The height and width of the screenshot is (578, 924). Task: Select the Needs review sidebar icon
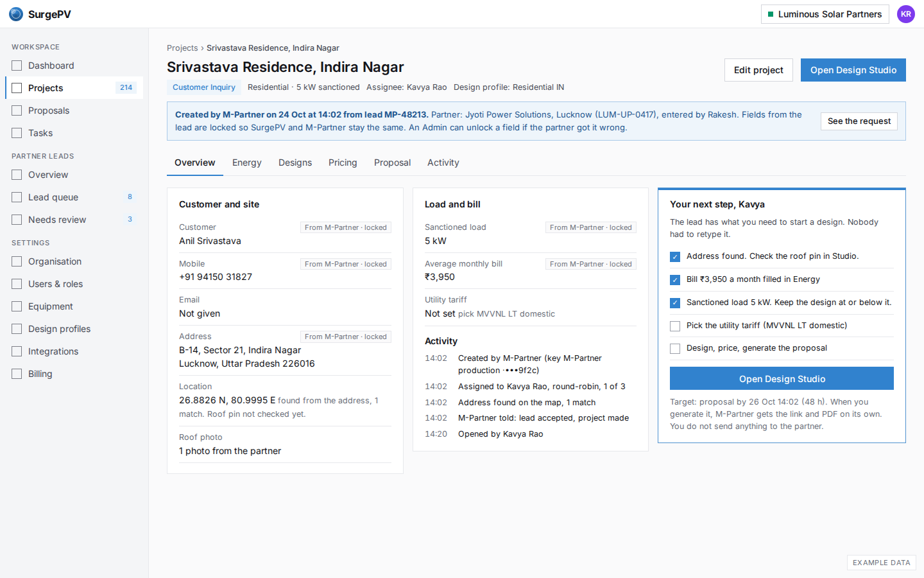[x=17, y=220]
